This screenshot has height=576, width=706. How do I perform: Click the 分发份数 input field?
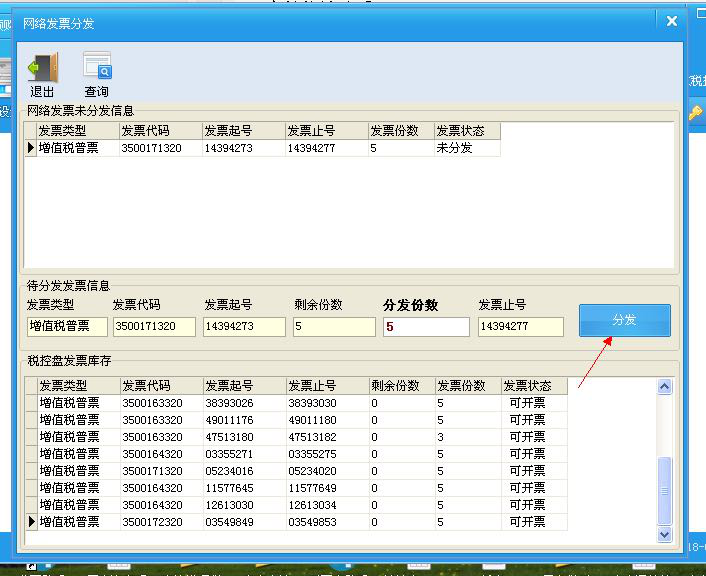425,327
